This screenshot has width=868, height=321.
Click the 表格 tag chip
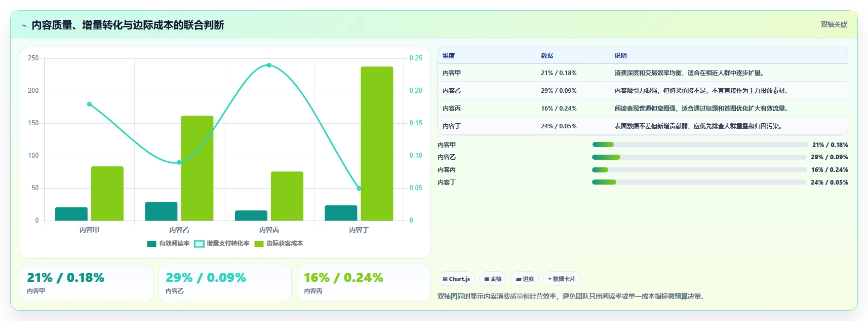[493, 279]
